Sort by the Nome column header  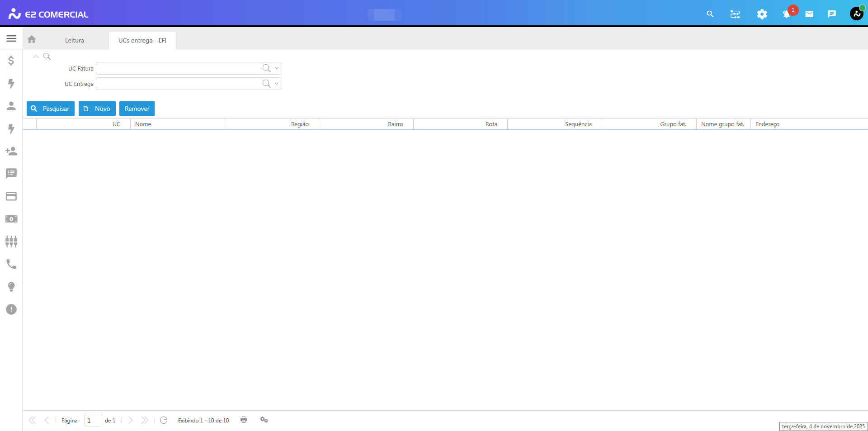[177, 124]
